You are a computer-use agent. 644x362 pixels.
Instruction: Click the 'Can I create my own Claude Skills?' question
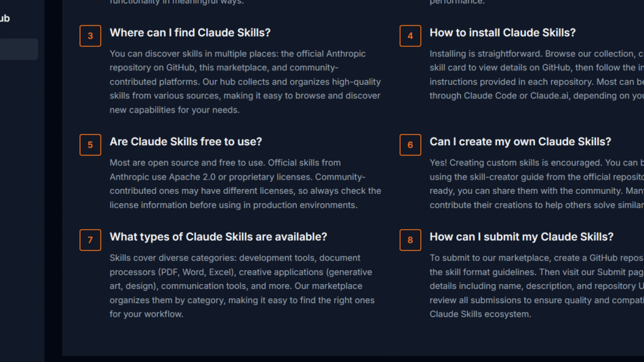pos(520,142)
